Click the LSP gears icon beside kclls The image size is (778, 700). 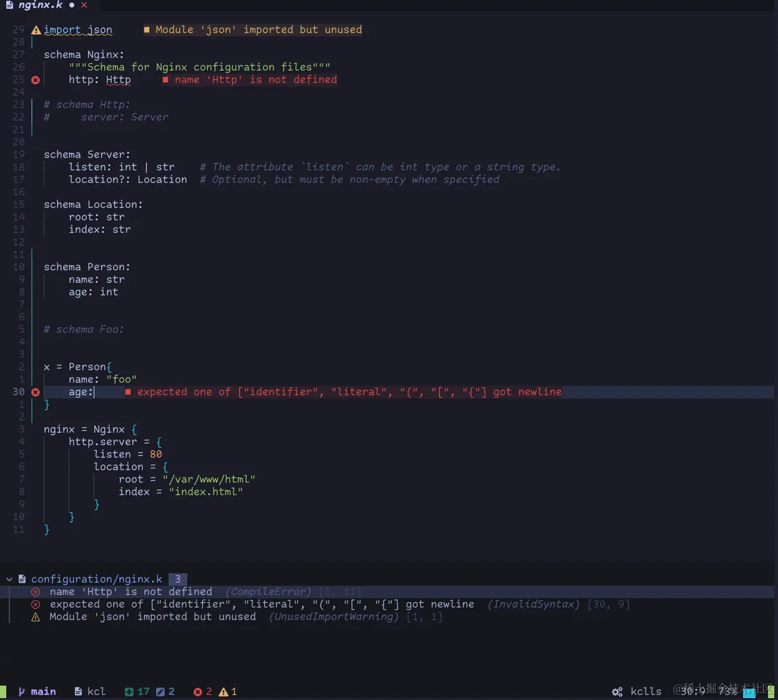[x=618, y=691]
